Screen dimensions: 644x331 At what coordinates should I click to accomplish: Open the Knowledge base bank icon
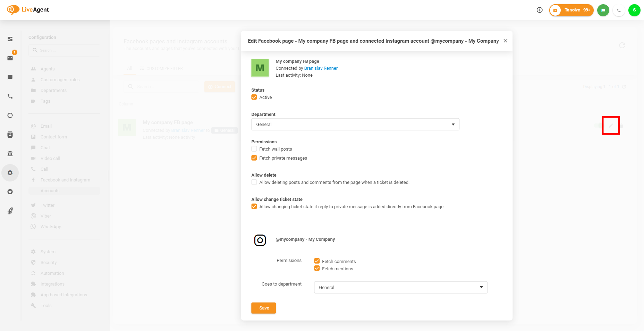pyautogui.click(x=10, y=153)
